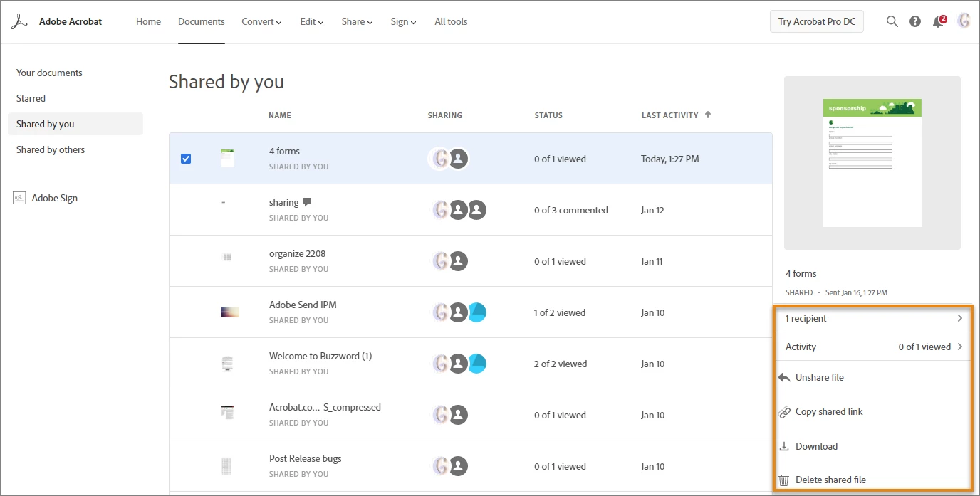The width and height of the screenshot is (980, 496).
Task: Select the Documents tab
Action: 202,21
